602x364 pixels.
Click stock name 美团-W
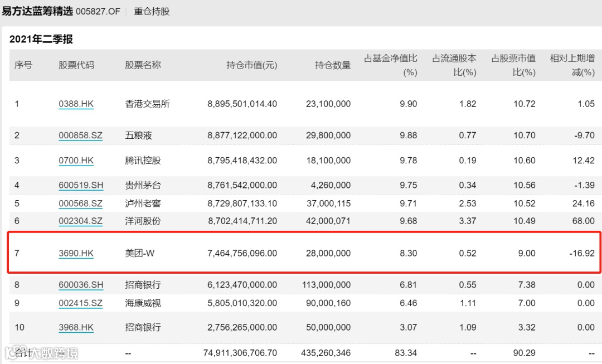[x=140, y=253]
